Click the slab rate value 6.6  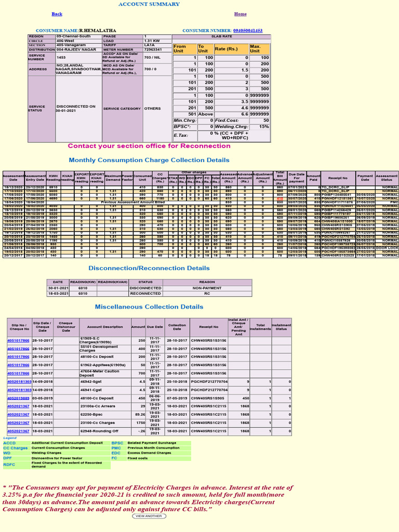[245, 114]
